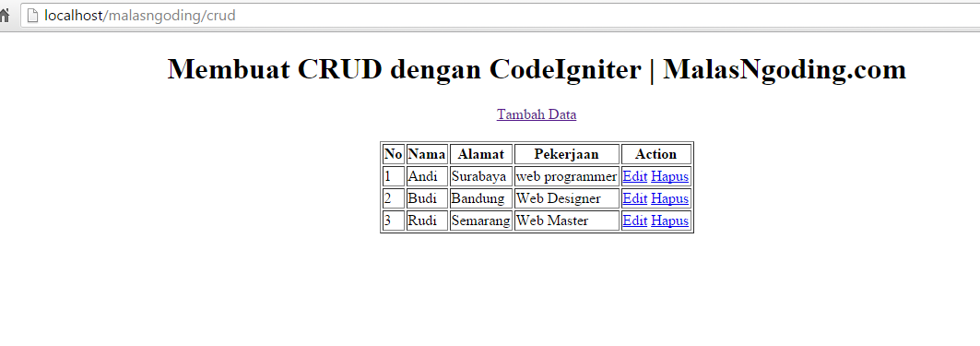Select the Semarang address cell
Screen dimensions: 980x346
click(x=481, y=221)
